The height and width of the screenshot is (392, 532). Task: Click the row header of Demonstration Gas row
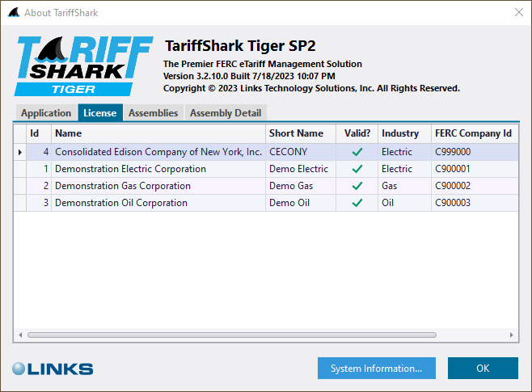coord(20,186)
